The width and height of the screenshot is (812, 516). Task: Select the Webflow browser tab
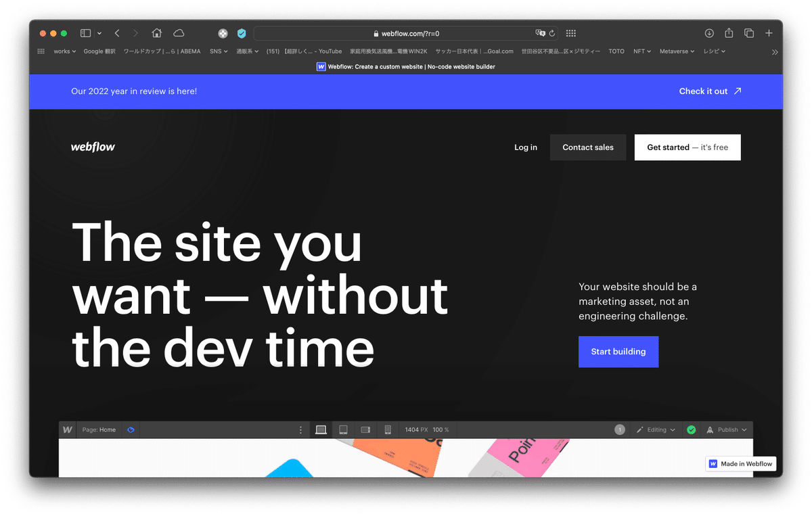(x=406, y=67)
